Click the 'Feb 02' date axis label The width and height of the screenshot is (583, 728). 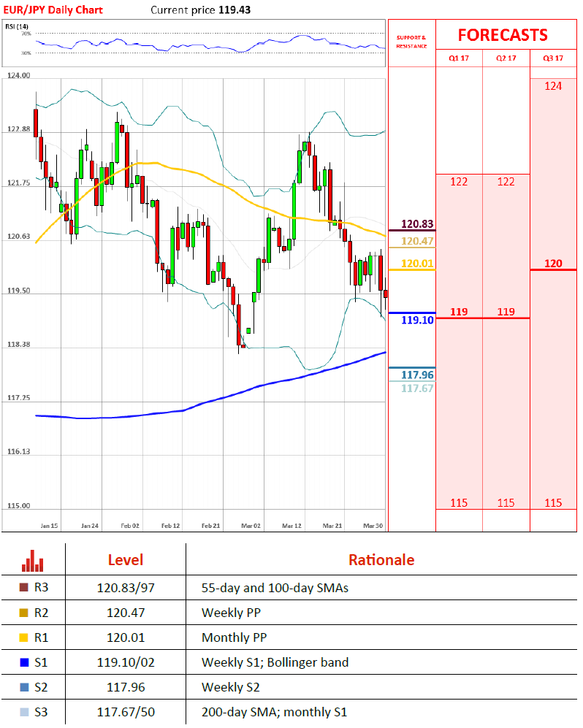(x=130, y=526)
